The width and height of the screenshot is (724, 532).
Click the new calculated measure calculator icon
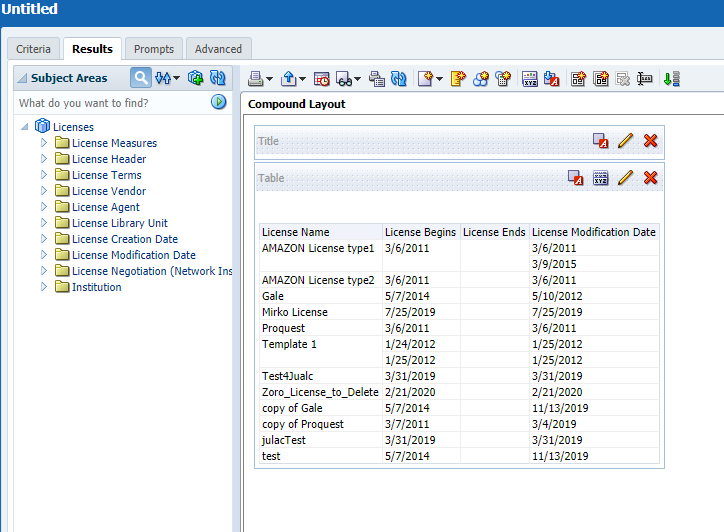tap(503, 79)
